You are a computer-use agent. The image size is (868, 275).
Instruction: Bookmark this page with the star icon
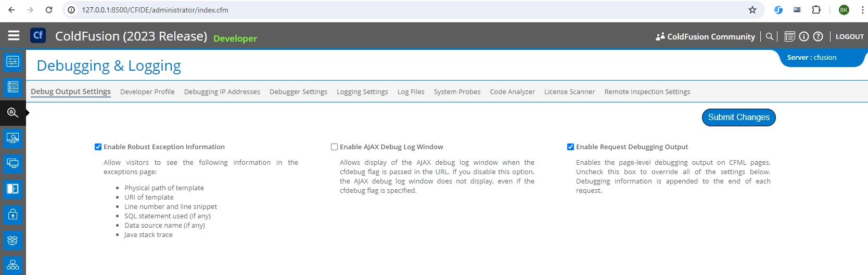pos(752,10)
